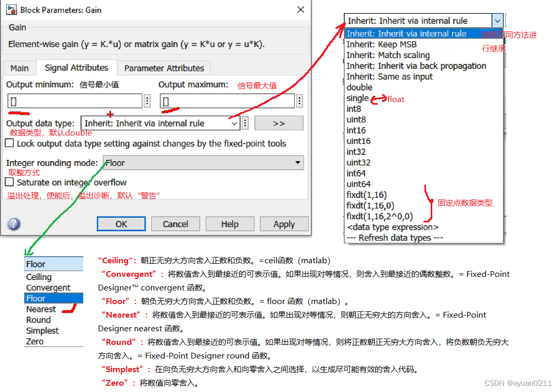Expand the dialog using the >> button

278,122
